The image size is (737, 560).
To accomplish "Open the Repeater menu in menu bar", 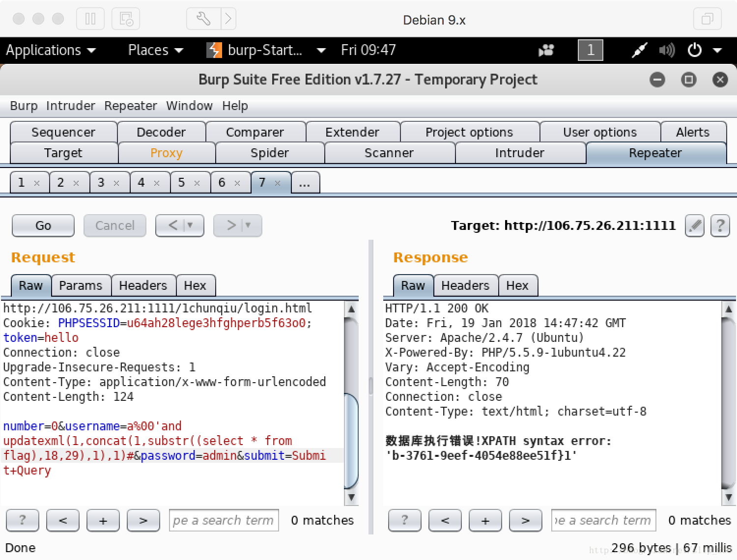I will pos(131,106).
